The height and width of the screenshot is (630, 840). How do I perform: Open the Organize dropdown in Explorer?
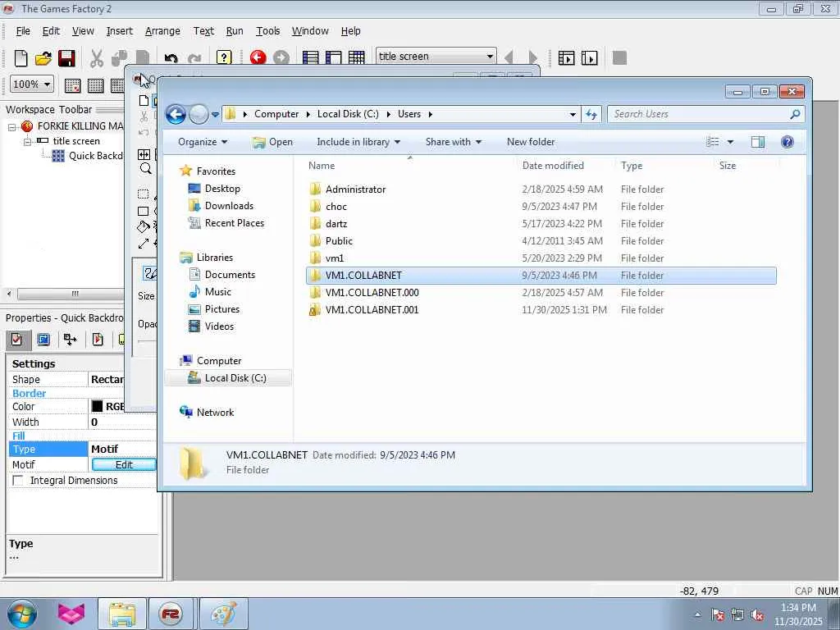pyautogui.click(x=203, y=142)
